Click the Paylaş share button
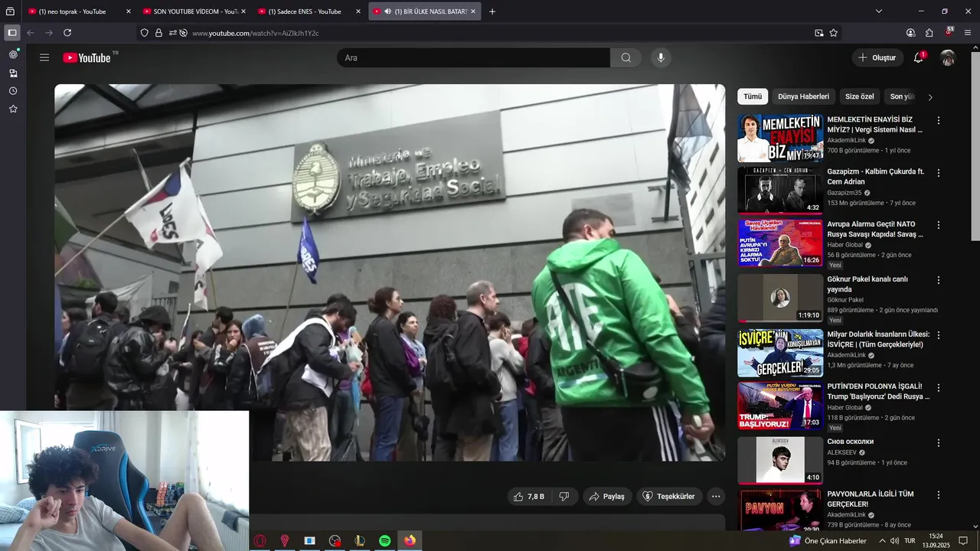Image resolution: width=980 pixels, height=551 pixels. click(x=607, y=497)
